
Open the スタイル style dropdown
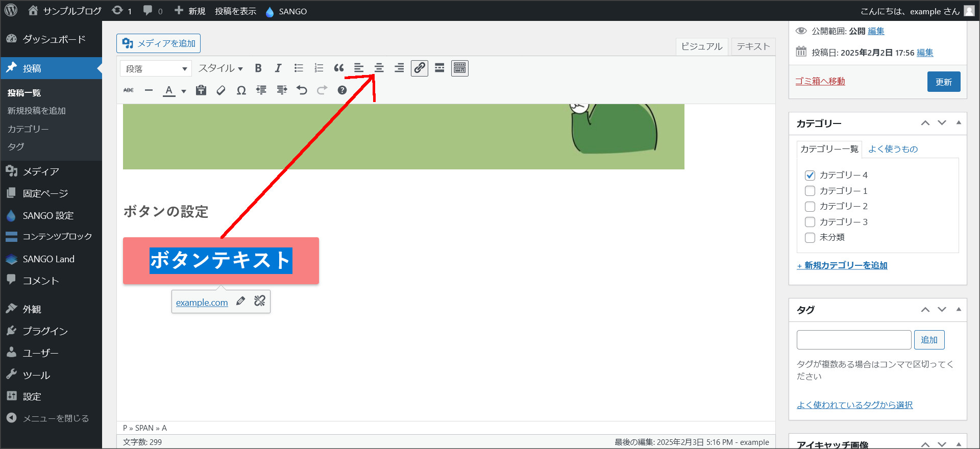(220, 68)
